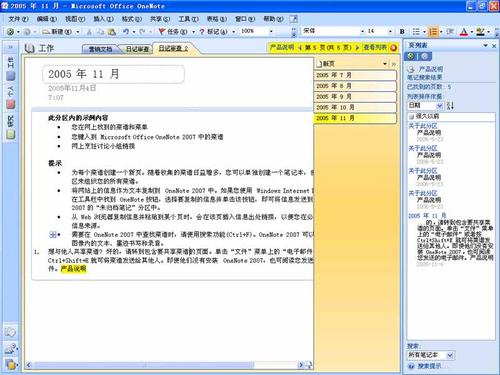Switch to the 日记审查 2 section tab
The width and height of the screenshot is (500, 375).
point(173,49)
